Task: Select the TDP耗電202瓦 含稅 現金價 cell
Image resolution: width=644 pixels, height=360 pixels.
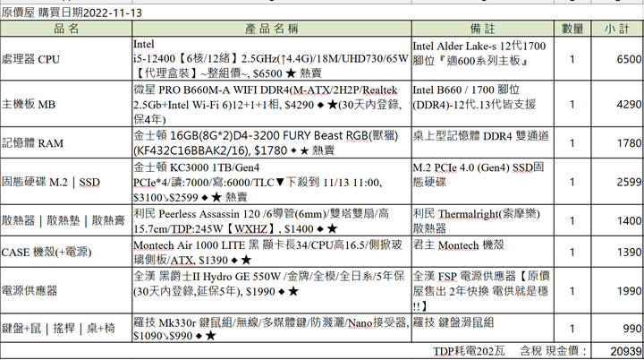Action: (x=296, y=351)
